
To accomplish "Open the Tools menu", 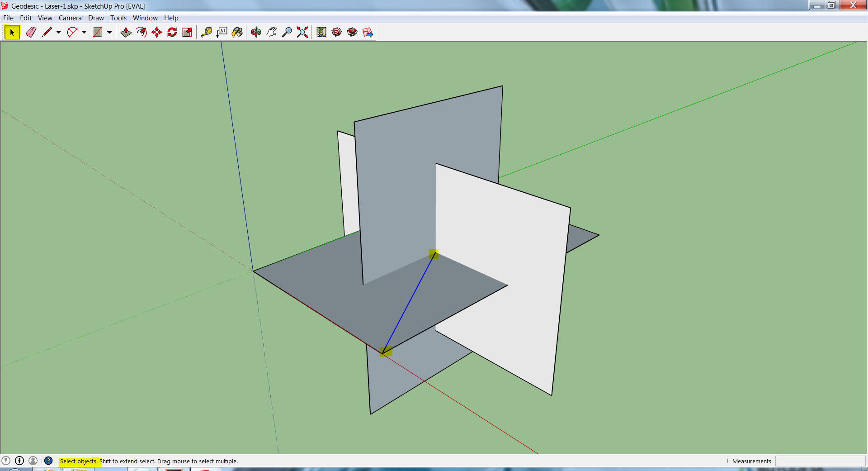I will [118, 18].
